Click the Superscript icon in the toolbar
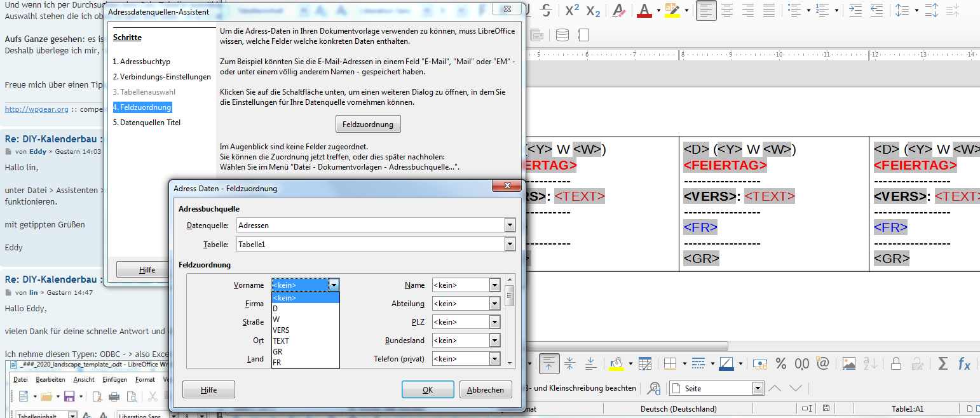 [572, 10]
